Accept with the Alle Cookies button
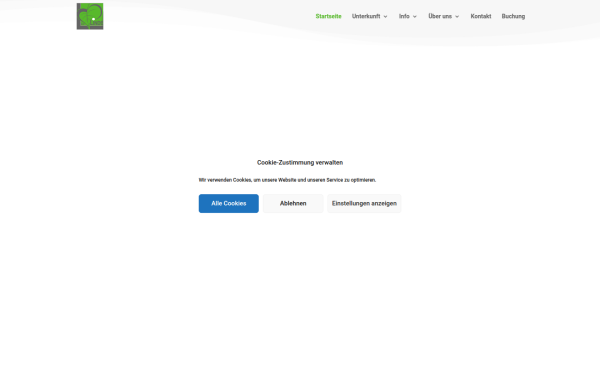Image resolution: width=600 pixels, height=375 pixels. [x=228, y=203]
